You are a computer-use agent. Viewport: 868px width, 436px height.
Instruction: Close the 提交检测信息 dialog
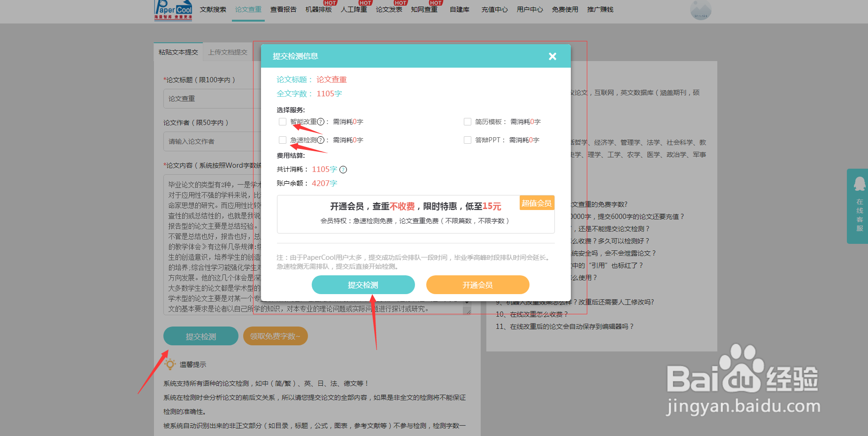point(553,56)
